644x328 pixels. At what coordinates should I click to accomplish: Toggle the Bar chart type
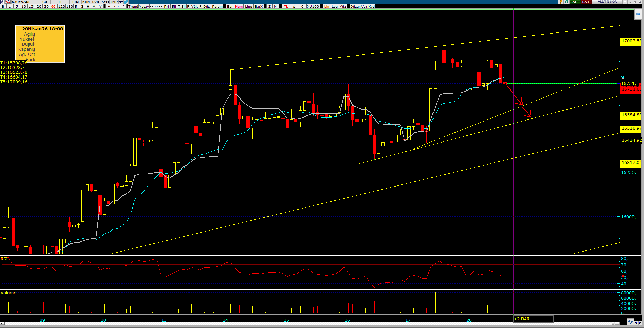230,6
